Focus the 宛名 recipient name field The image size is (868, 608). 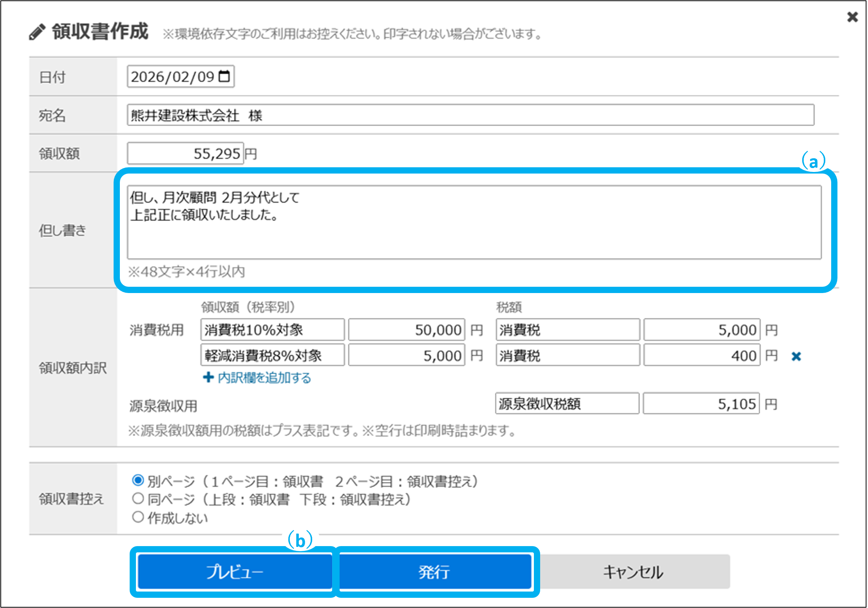(x=470, y=115)
